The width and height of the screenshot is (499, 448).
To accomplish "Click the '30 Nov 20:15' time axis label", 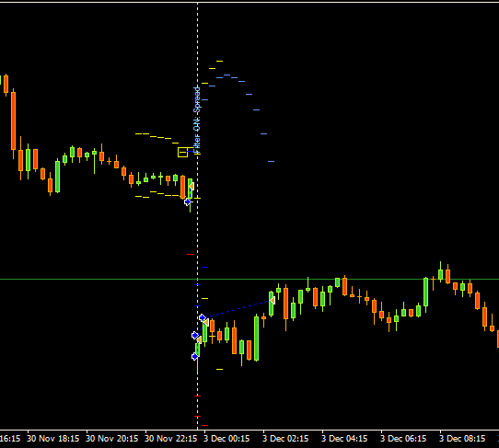I will click(112, 439).
